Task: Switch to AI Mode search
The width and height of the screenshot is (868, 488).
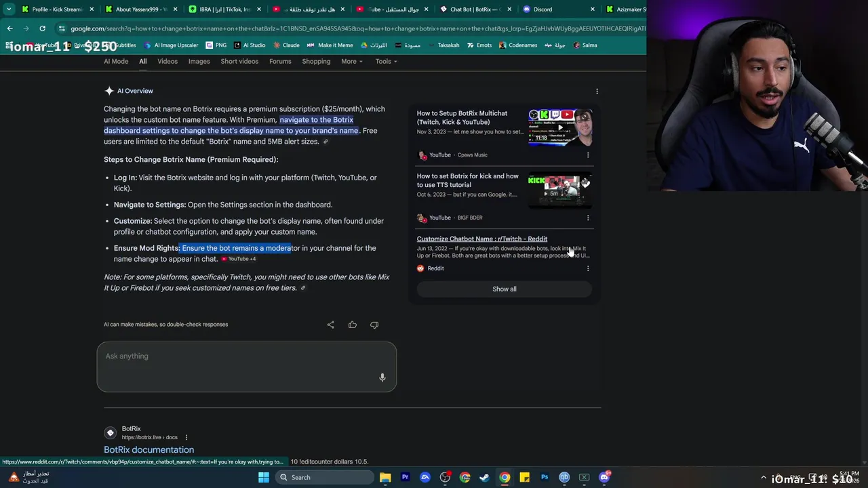Action: coord(116,61)
